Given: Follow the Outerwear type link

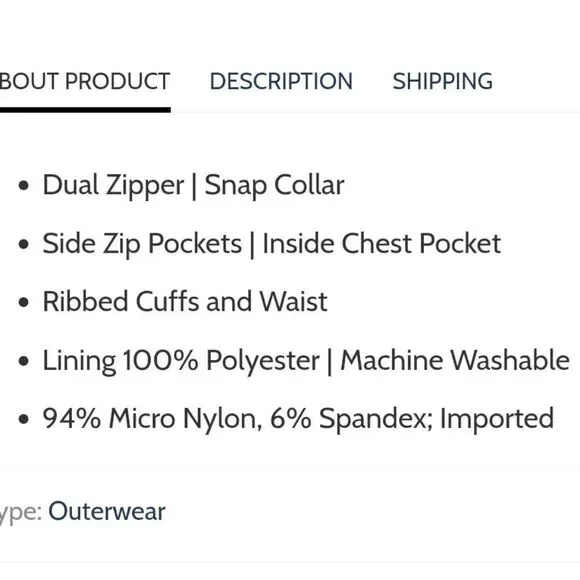Looking at the screenshot, I should coord(107,512).
